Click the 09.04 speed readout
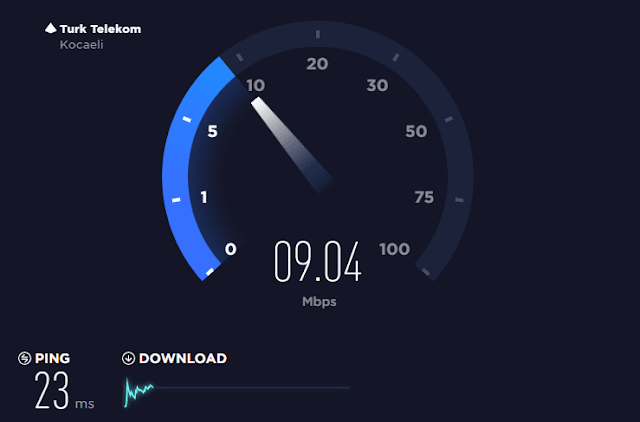Viewport: 640px width, 422px height. tap(318, 262)
